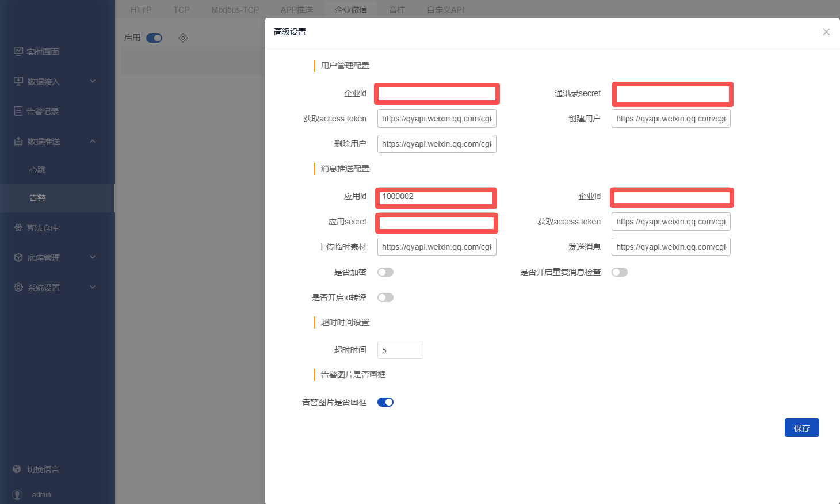This screenshot has height=504, width=840.
Task: Click the 告警记录 list icon
Action: pyautogui.click(x=18, y=111)
